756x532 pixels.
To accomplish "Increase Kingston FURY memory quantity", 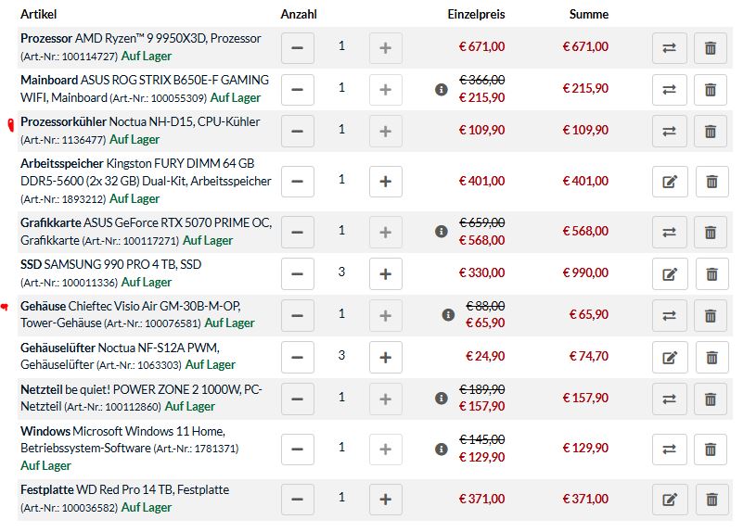I will (x=385, y=182).
